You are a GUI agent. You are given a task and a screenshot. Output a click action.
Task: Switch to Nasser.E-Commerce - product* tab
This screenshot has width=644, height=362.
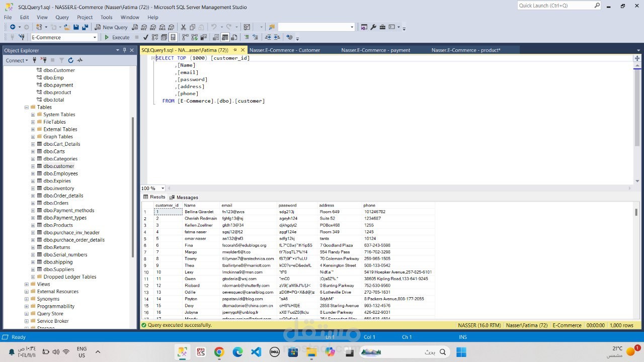tap(466, 50)
